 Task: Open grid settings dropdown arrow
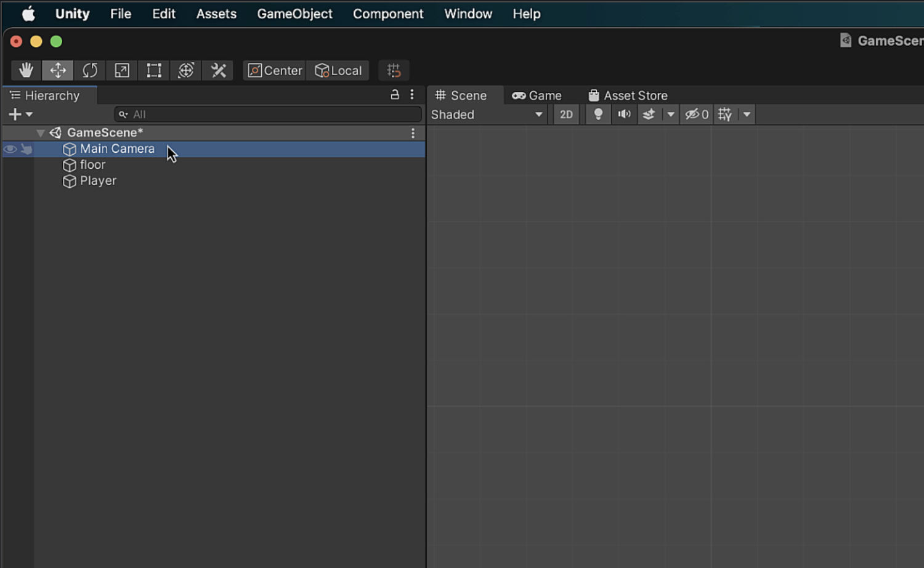747,115
